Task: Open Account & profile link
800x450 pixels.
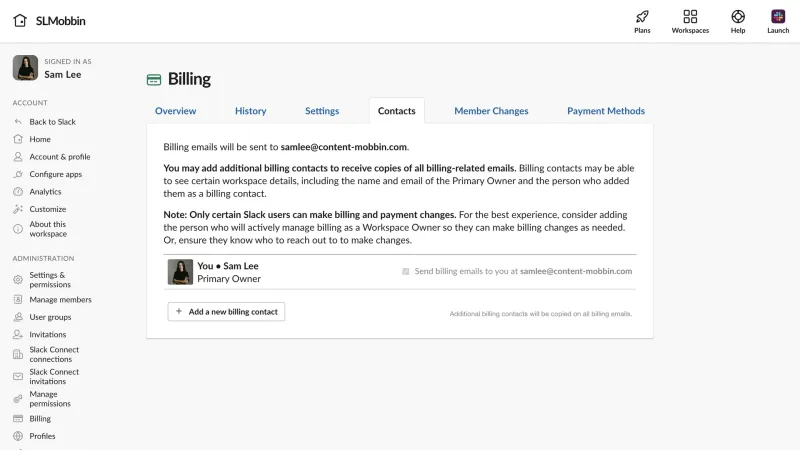Action: point(60,157)
